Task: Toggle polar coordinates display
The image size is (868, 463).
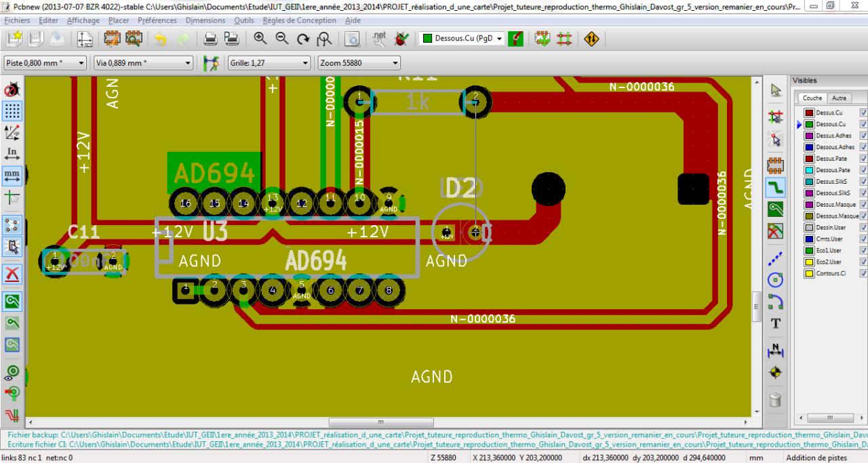Action: 12,132
